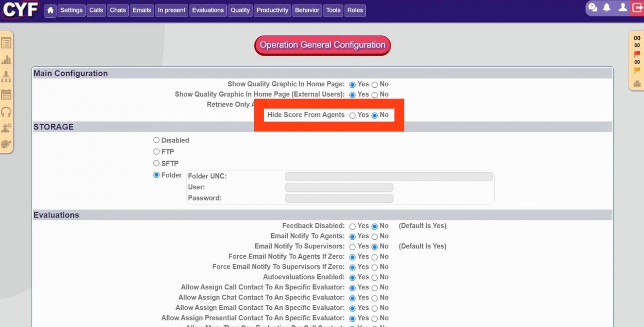Go to home via the house icon
Screen dimensions: 644x327
[50, 10]
